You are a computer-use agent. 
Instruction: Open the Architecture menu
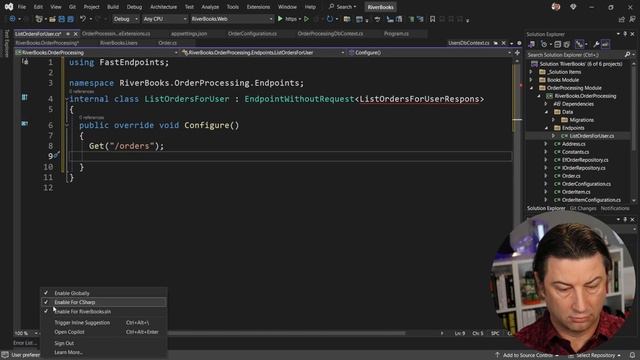pyautogui.click(x=163, y=7)
